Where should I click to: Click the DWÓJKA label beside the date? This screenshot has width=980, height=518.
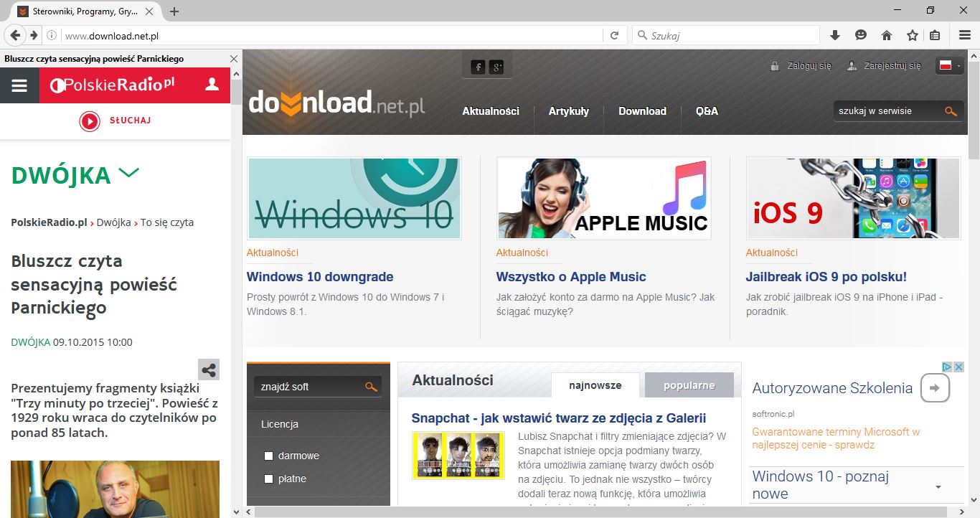(x=30, y=342)
